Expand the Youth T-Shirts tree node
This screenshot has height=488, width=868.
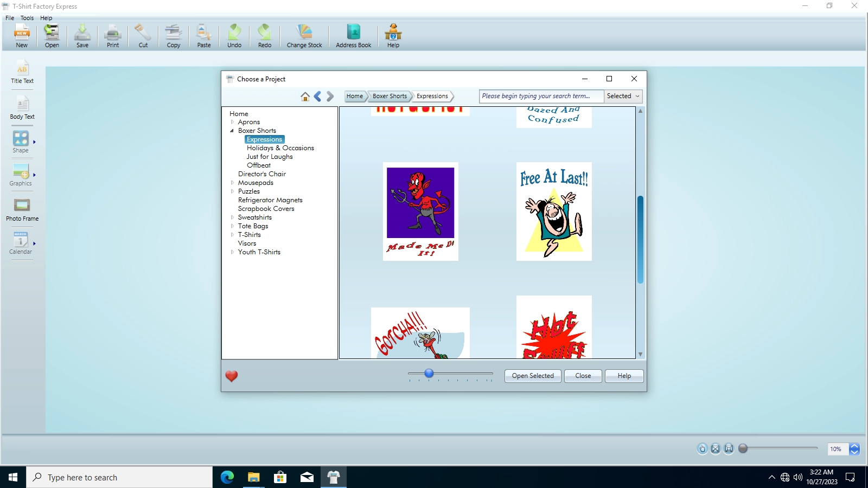pos(232,252)
